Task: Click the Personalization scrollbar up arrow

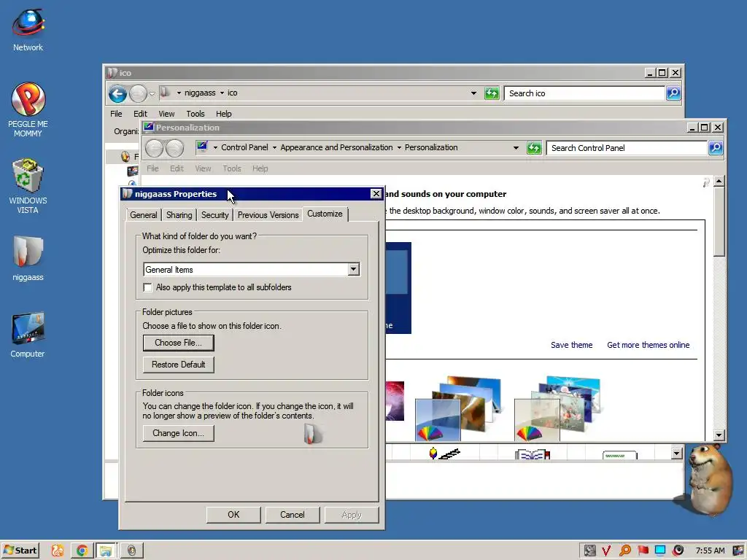Action: coord(719,182)
